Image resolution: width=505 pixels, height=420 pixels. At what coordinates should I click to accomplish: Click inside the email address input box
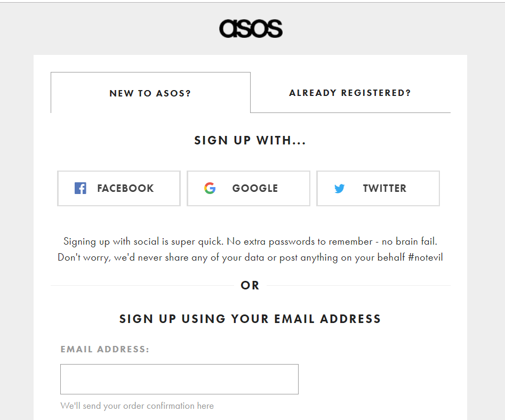pyautogui.click(x=179, y=379)
